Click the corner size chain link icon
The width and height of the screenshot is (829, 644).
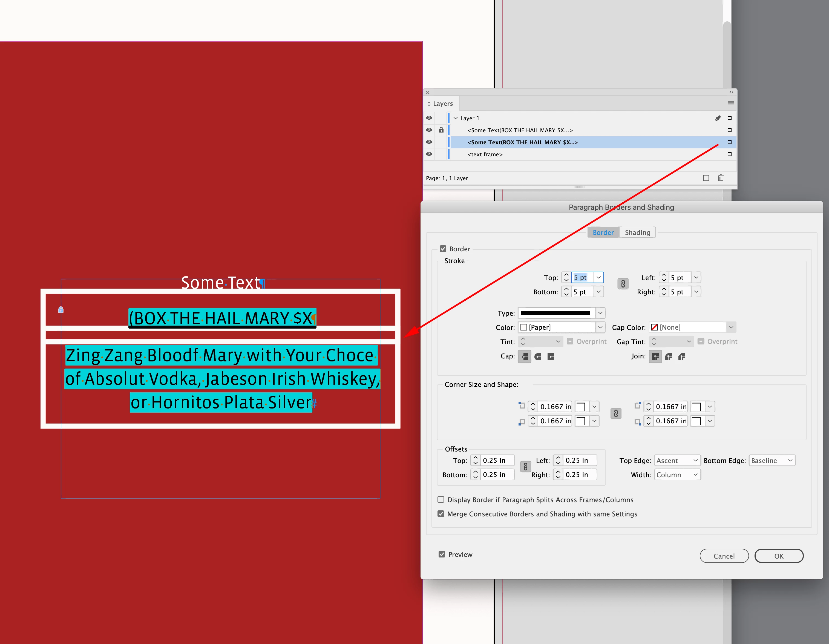tap(616, 413)
